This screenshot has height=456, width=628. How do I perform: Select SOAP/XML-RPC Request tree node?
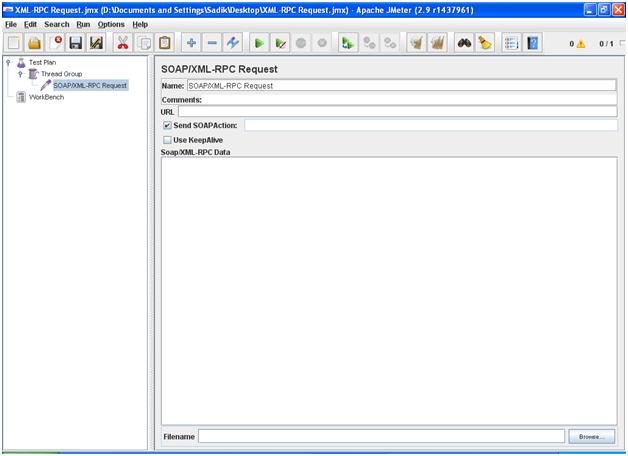pyautogui.click(x=90, y=85)
